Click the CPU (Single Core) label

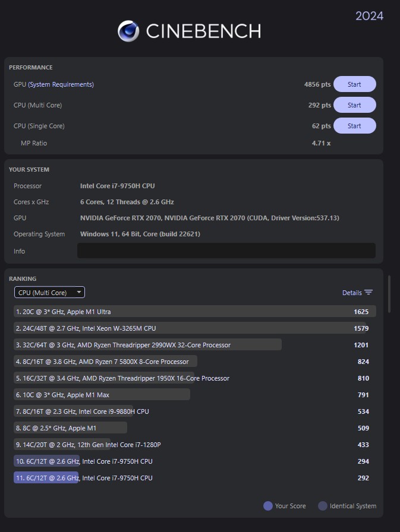click(39, 126)
